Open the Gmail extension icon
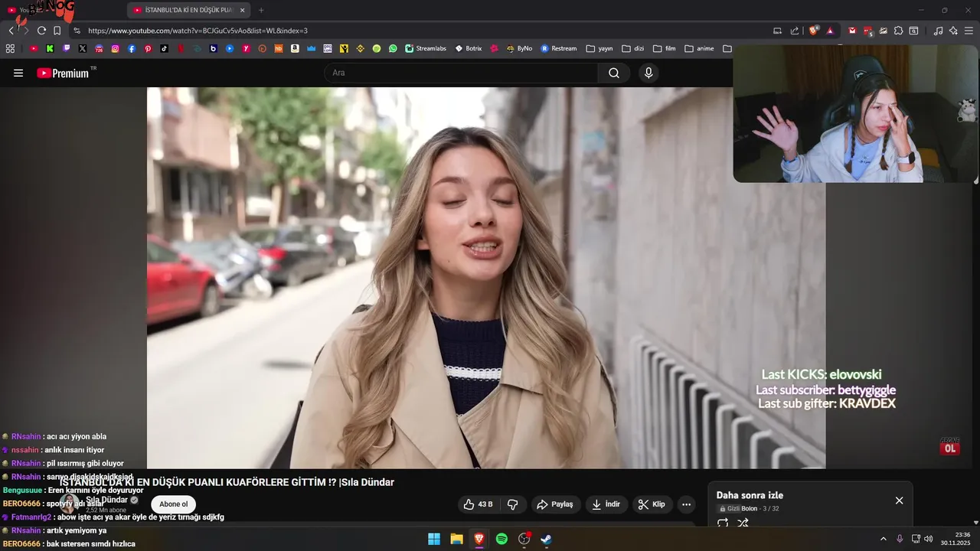This screenshot has width=980, height=551. (x=852, y=31)
